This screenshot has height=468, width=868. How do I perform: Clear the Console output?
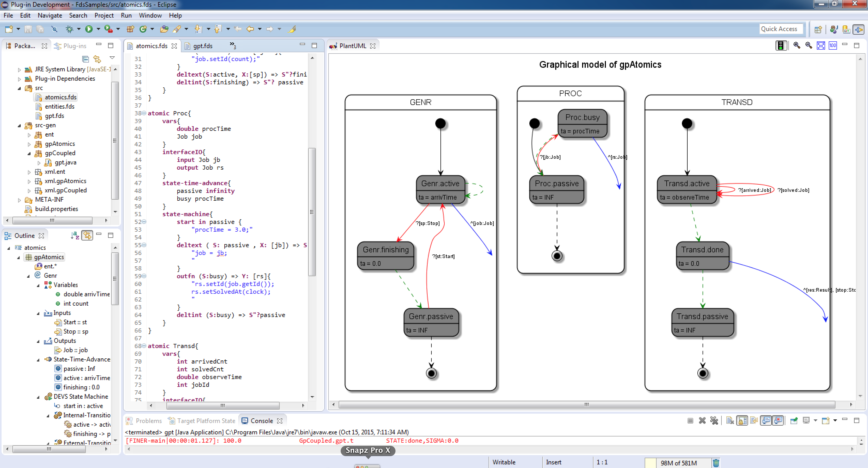[730, 420]
